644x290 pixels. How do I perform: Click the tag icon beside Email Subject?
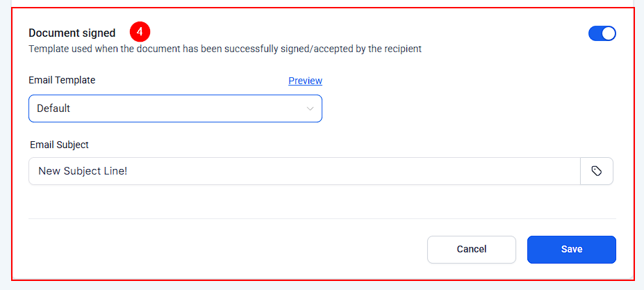pyautogui.click(x=596, y=171)
